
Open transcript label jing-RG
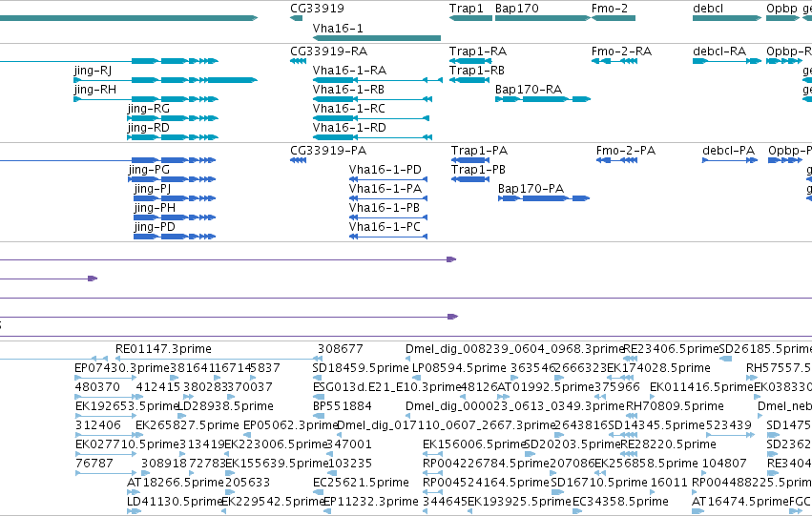click(149, 109)
